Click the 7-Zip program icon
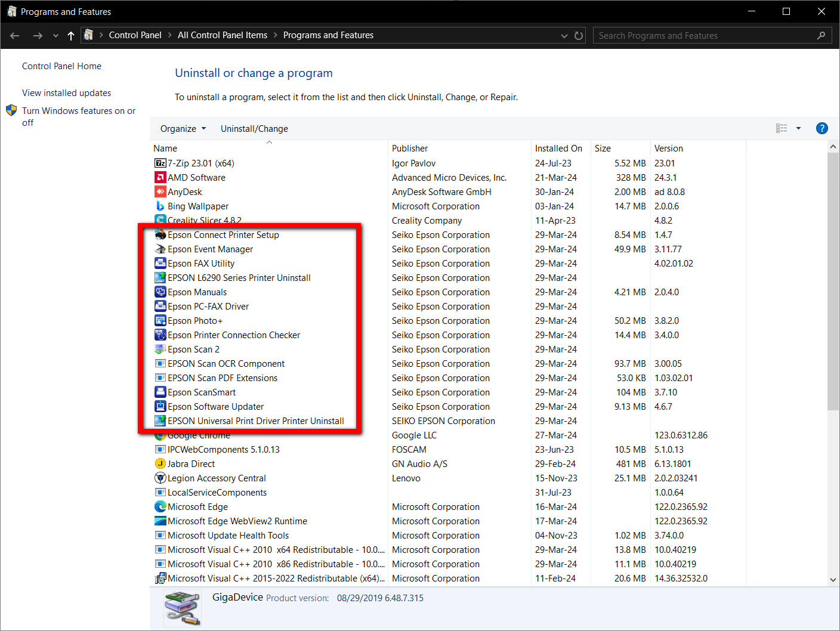The width and height of the screenshot is (840, 631). click(160, 163)
